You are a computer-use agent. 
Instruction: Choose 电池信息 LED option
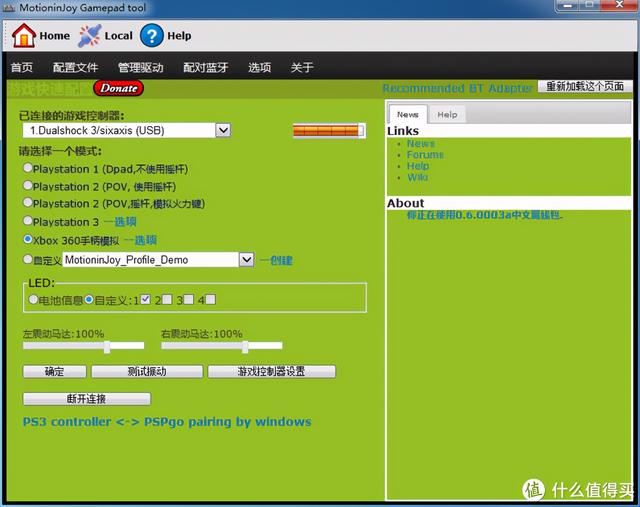tap(33, 300)
